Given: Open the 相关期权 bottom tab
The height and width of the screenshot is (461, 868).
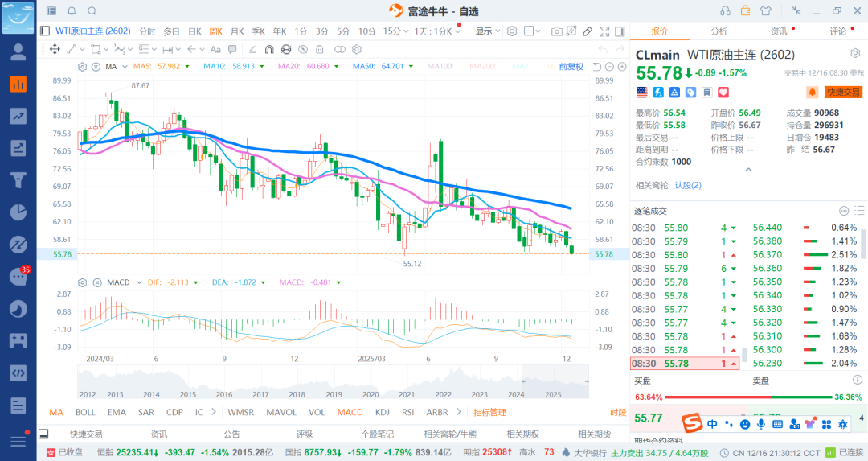Looking at the screenshot, I should coord(523,434).
